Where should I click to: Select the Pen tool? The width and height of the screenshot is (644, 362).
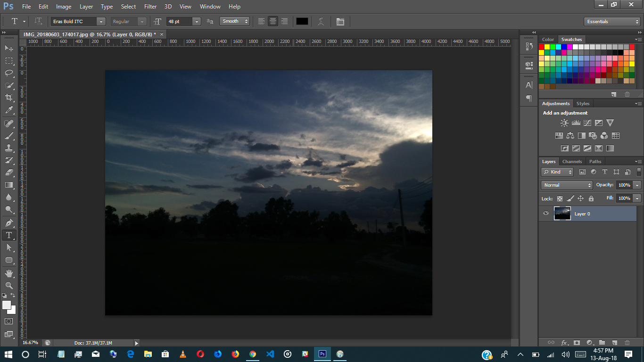tap(8, 222)
